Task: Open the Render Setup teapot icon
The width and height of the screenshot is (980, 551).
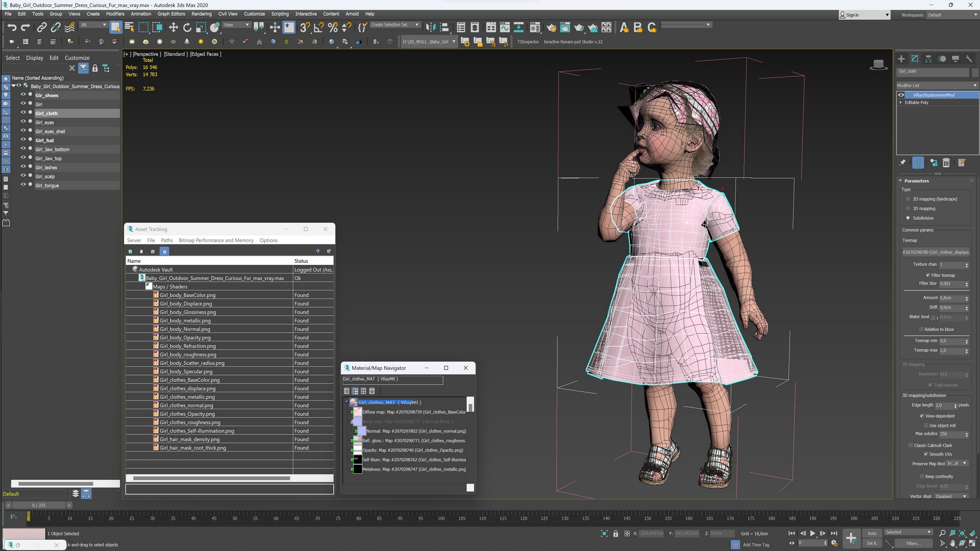Action: click(x=551, y=27)
